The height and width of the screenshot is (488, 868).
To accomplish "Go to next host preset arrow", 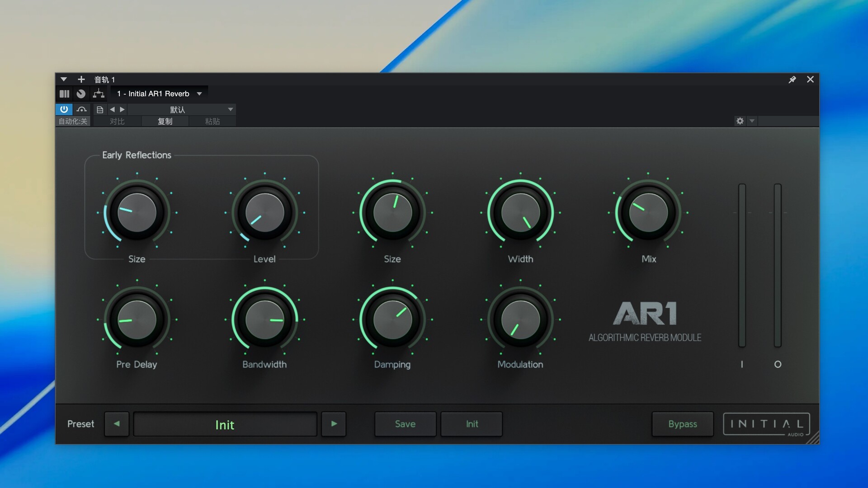I will (x=122, y=109).
